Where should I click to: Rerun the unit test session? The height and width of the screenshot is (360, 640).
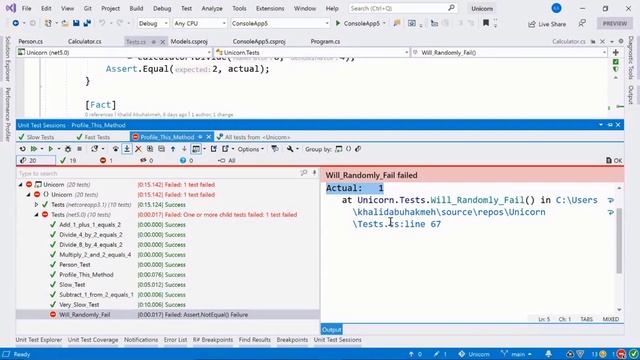click(x=22, y=149)
